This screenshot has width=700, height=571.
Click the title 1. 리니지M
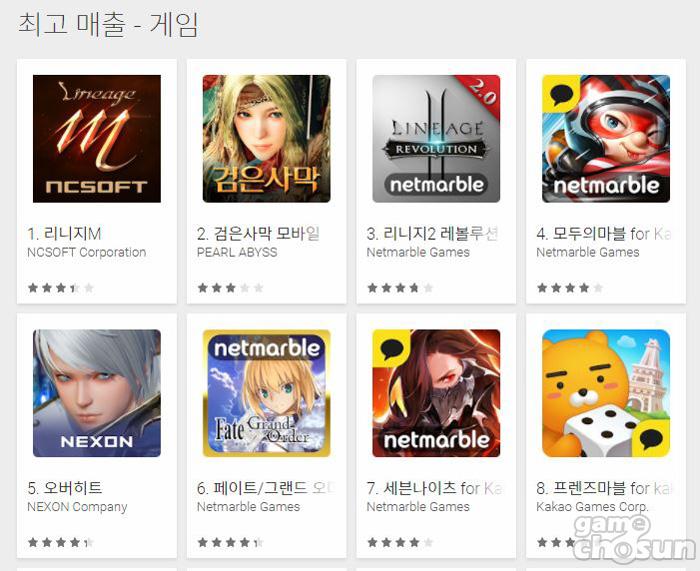coord(64,233)
